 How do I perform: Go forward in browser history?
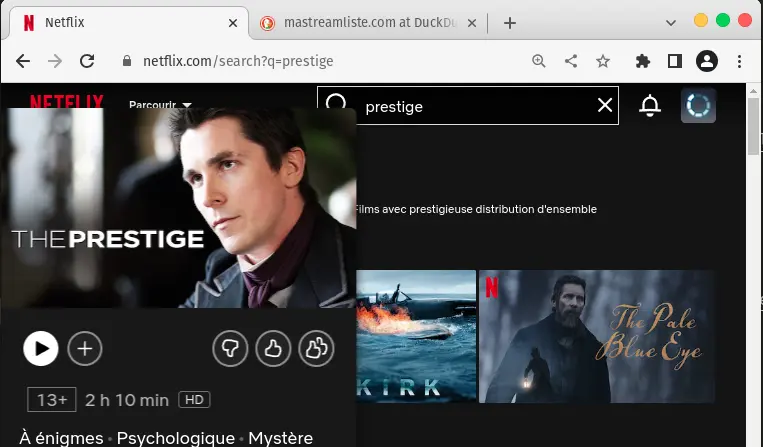click(x=55, y=61)
